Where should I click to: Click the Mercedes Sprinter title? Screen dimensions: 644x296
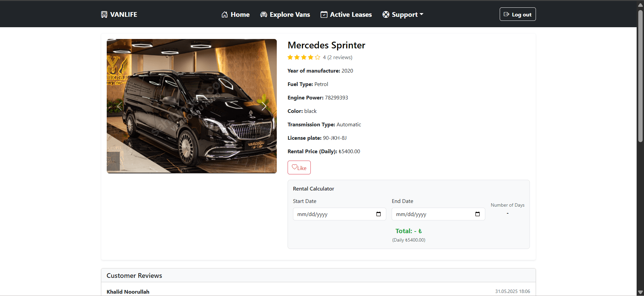pyautogui.click(x=326, y=45)
